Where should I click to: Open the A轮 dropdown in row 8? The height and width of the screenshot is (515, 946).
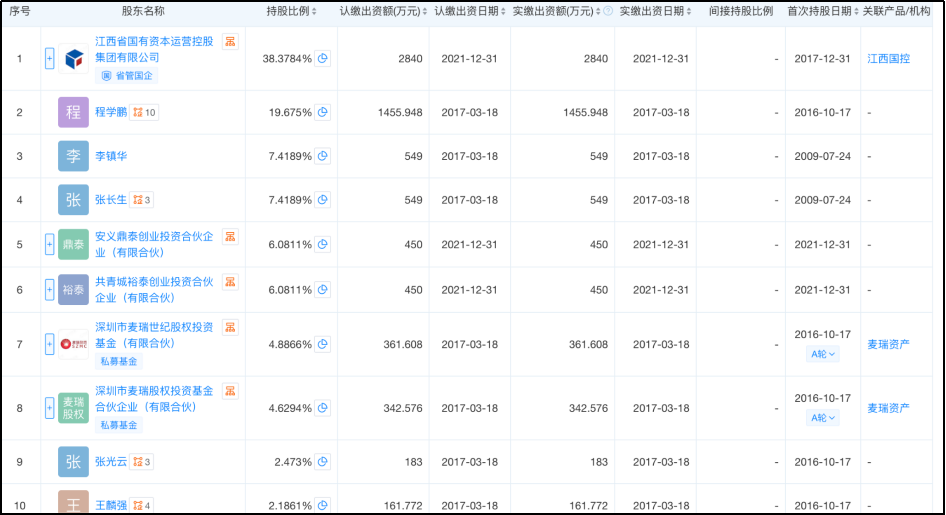click(823, 418)
